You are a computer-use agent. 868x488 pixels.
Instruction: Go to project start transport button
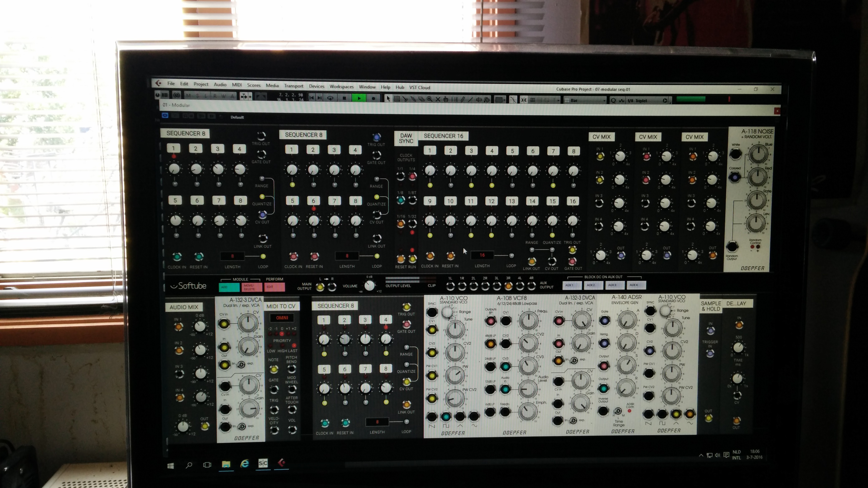click(x=311, y=98)
